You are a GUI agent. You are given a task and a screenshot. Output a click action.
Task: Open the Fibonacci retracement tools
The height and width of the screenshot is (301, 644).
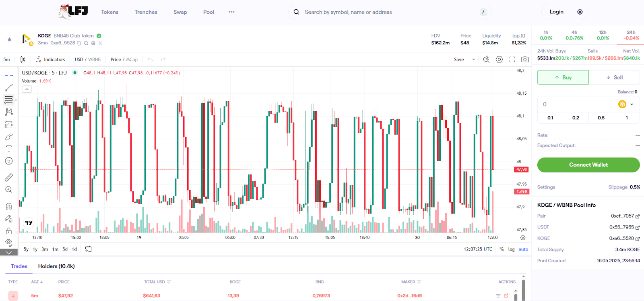9,100
